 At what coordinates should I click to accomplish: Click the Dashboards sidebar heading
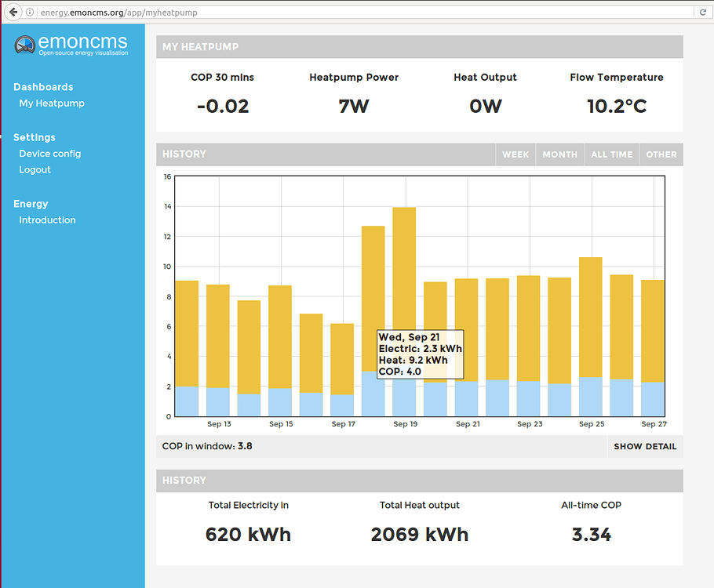point(43,86)
